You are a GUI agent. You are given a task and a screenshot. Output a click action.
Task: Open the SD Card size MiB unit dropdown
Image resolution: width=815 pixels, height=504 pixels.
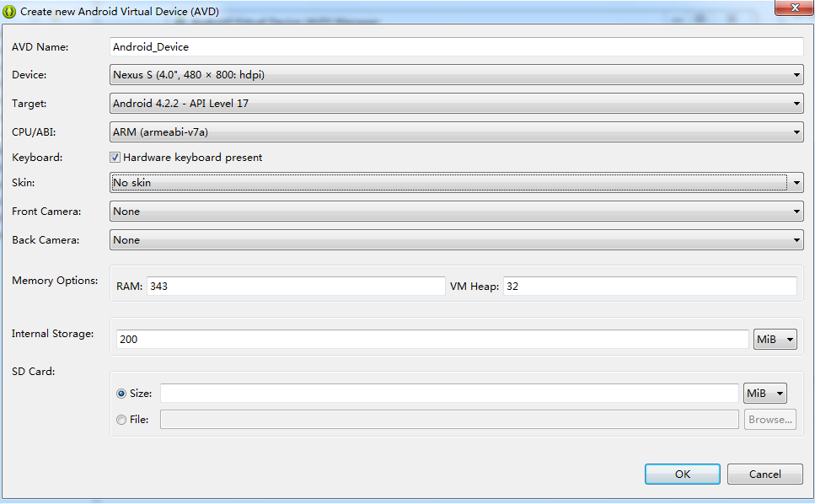765,394
